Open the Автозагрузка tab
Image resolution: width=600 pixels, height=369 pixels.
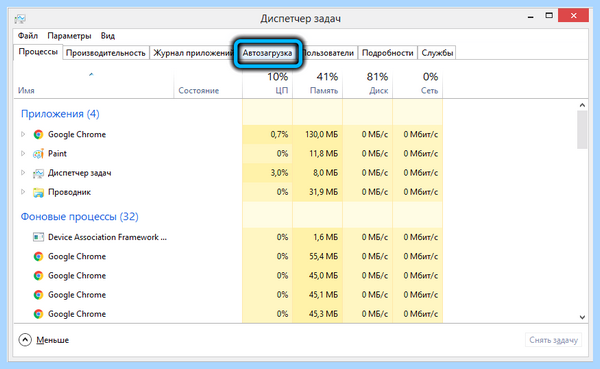click(267, 53)
